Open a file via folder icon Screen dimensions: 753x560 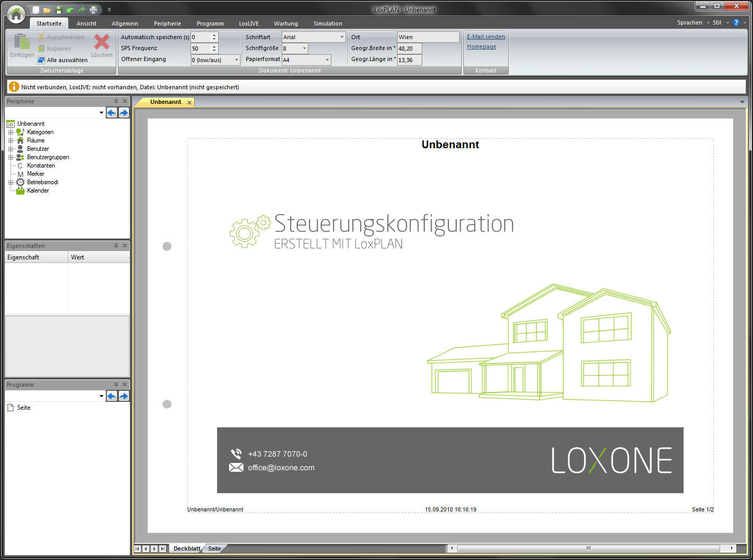click(x=47, y=10)
